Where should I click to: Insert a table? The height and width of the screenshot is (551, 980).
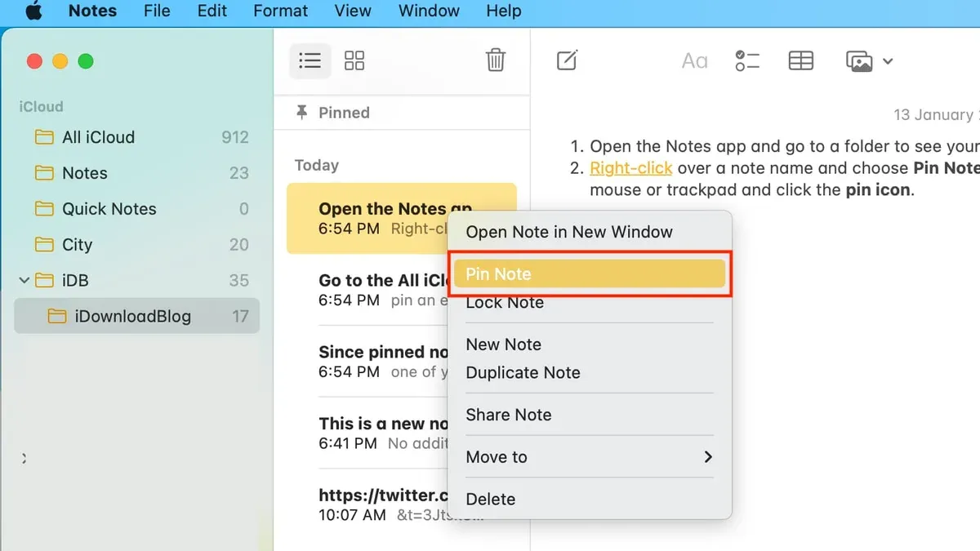coord(800,60)
